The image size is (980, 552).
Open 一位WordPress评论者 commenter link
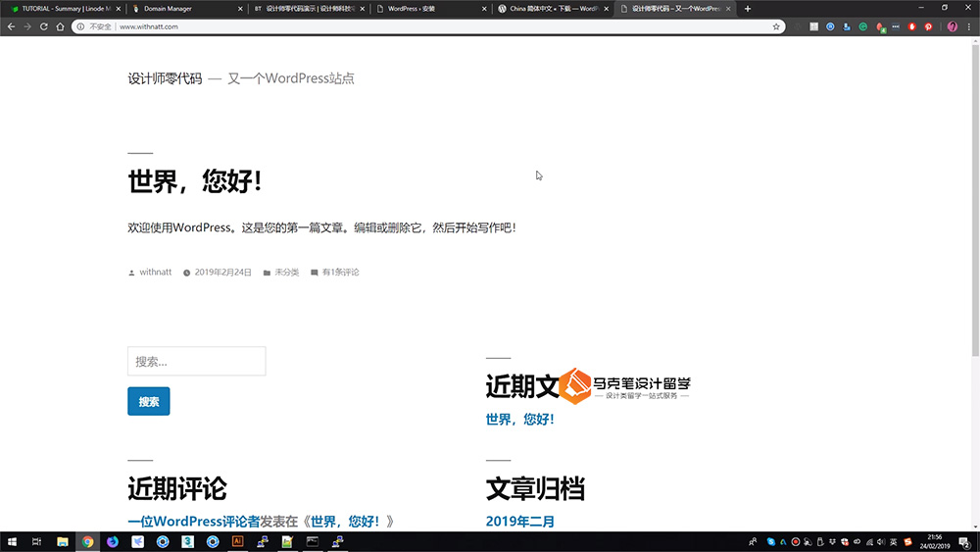coord(194,522)
